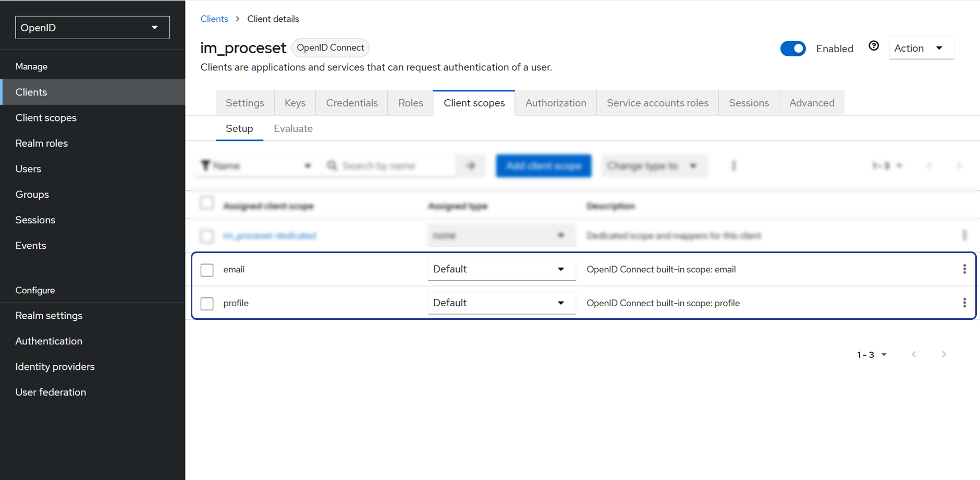This screenshot has height=480, width=980.
Task: Click the search arrow button
Action: [x=471, y=165]
